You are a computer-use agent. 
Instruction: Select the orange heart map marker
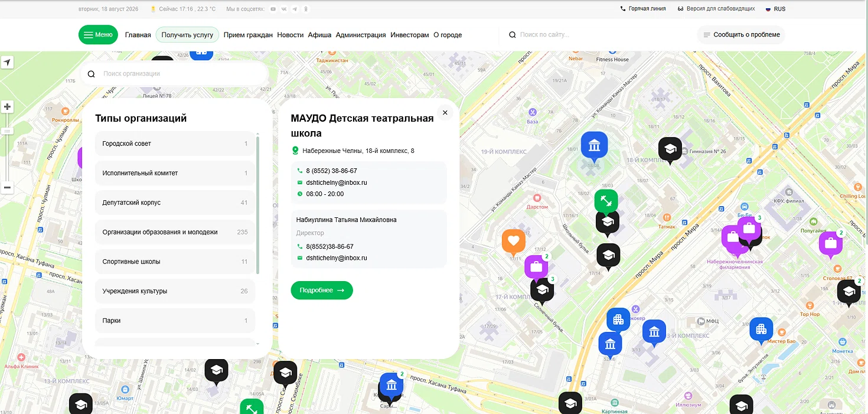[x=514, y=242]
